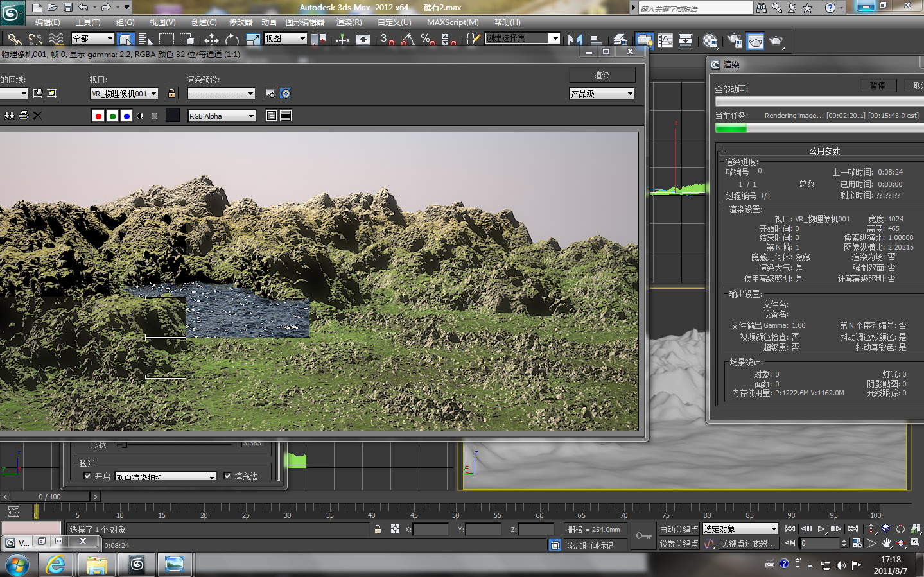Open the MAXScript(M) menu
Image resolution: width=924 pixels, height=577 pixels.
(453, 22)
